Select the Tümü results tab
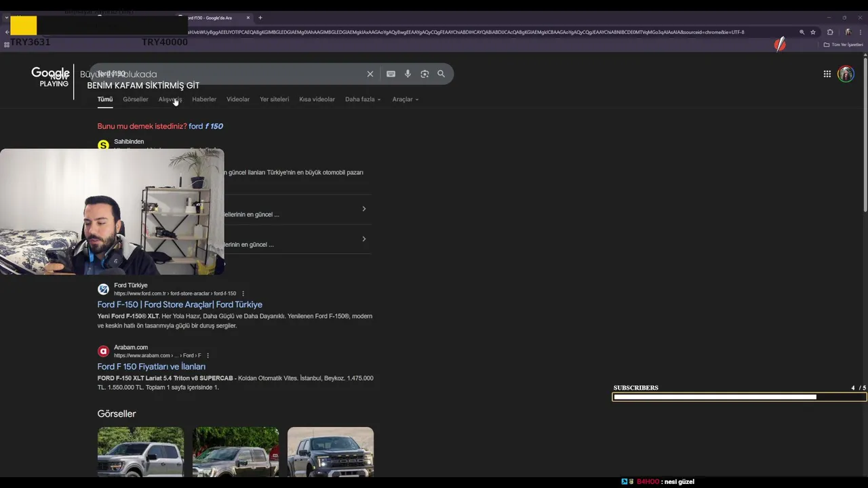 [105, 99]
